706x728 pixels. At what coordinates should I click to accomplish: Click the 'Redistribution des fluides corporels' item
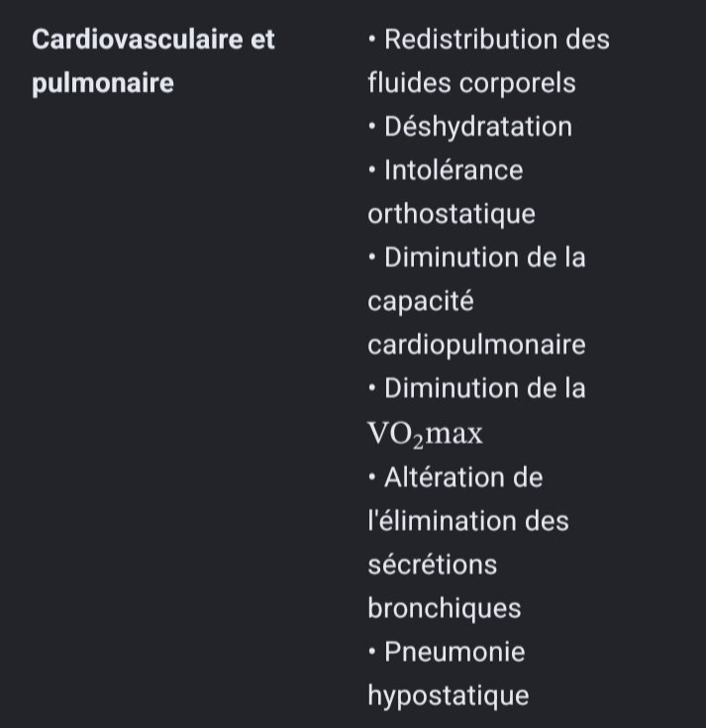pyautogui.click(x=489, y=60)
